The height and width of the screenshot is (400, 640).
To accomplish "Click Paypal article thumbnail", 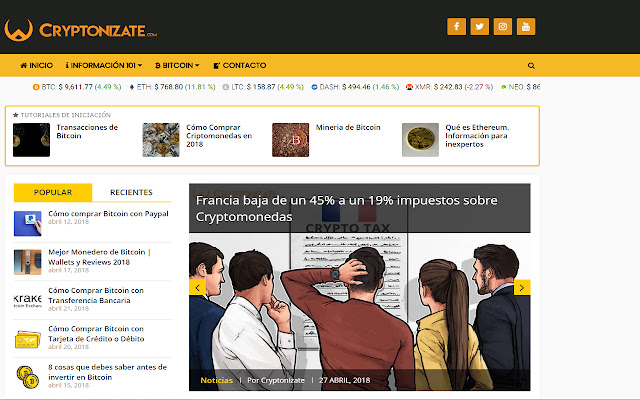I will (28, 223).
